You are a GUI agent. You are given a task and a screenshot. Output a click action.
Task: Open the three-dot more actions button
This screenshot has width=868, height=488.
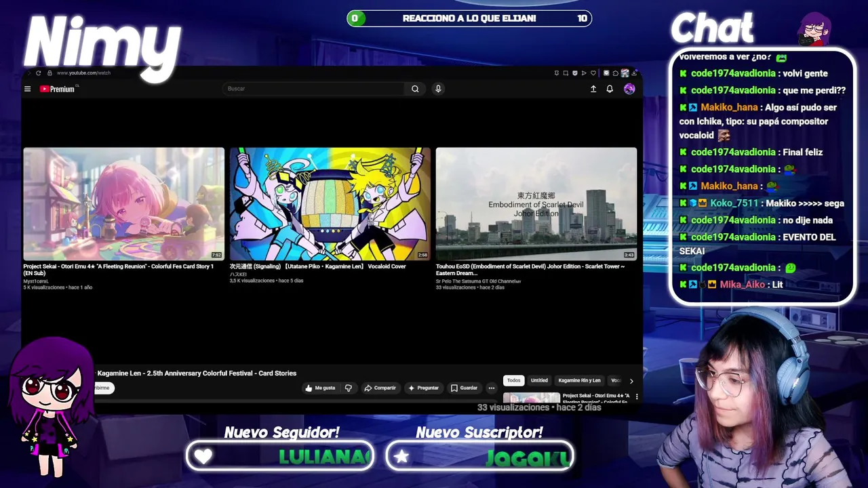492,388
